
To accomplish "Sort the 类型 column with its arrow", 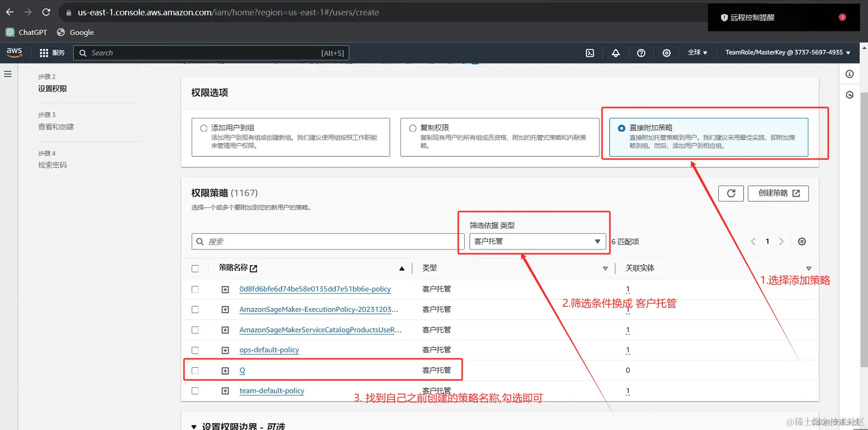I will (605, 269).
